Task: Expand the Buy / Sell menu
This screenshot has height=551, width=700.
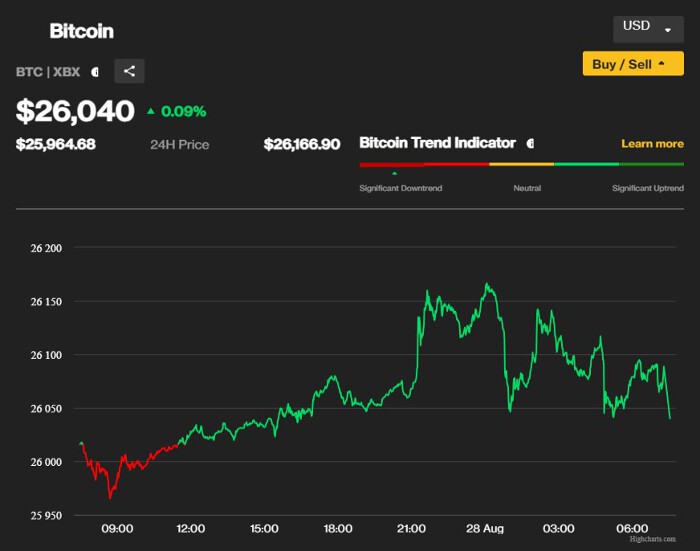Action: point(633,63)
